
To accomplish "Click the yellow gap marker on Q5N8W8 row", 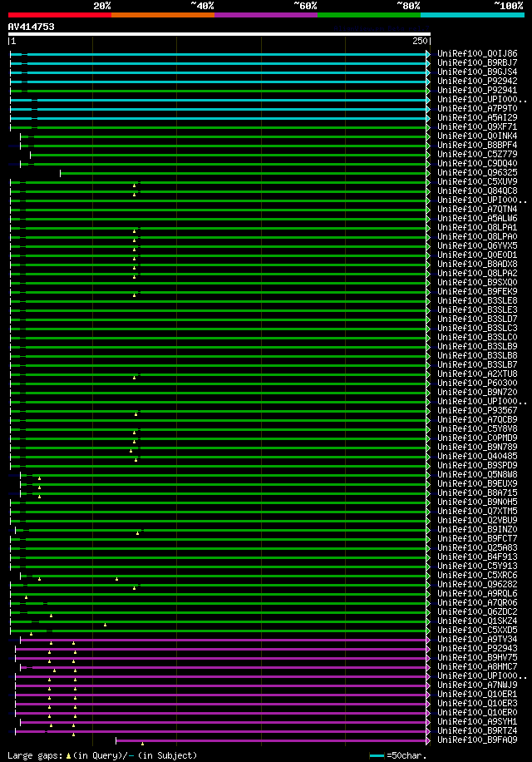I will (x=39, y=478).
